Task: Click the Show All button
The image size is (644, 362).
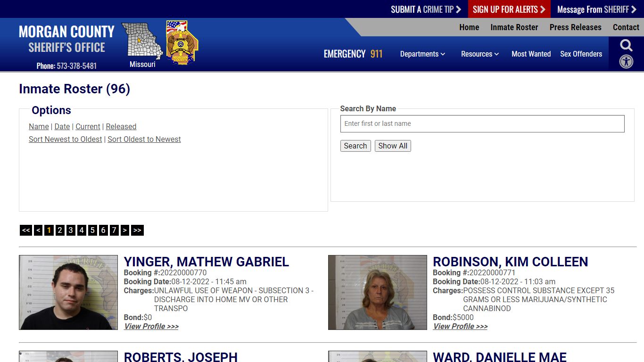Action: 393,146
